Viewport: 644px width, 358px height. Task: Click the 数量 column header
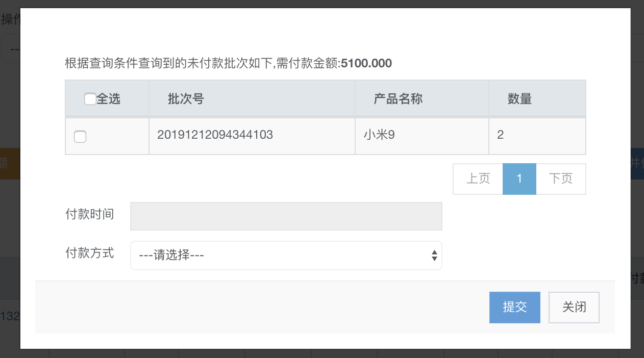519,99
